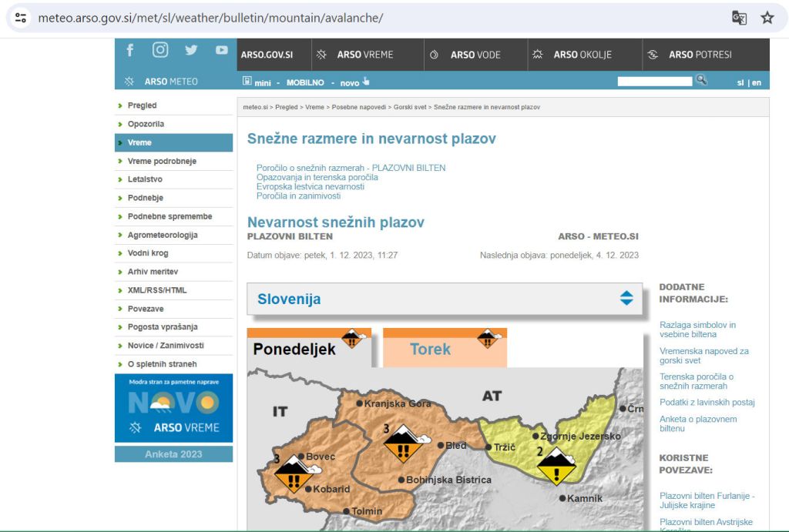The image size is (789, 532).
Task: Bookmark this page with star icon
Action: [x=767, y=18]
